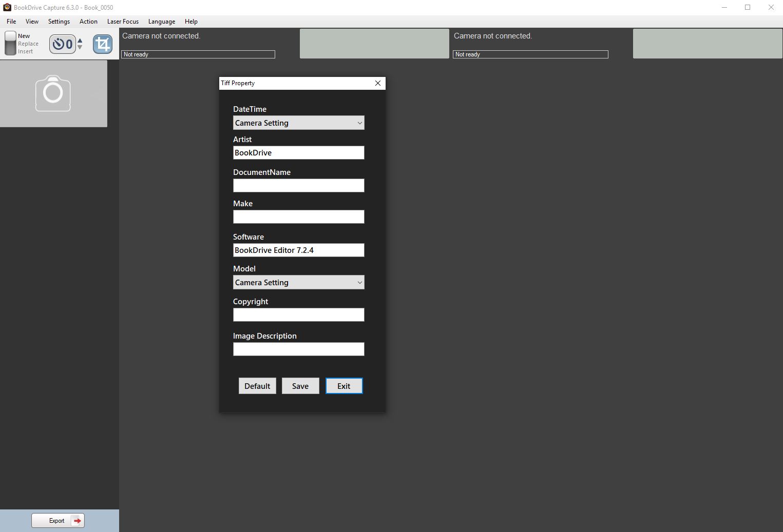The width and height of the screenshot is (783, 532).
Task: Click the Export button
Action: click(58, 521)
